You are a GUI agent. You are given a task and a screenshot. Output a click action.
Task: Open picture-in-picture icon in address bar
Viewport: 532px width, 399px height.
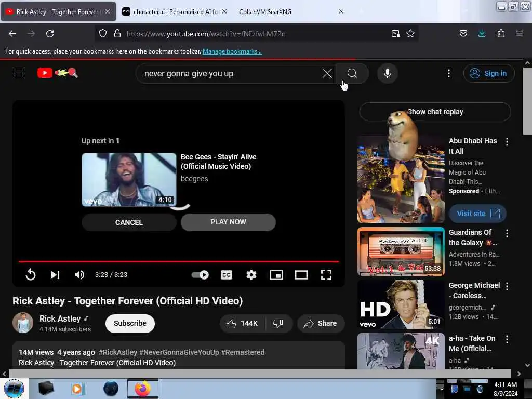click(395, 34)
